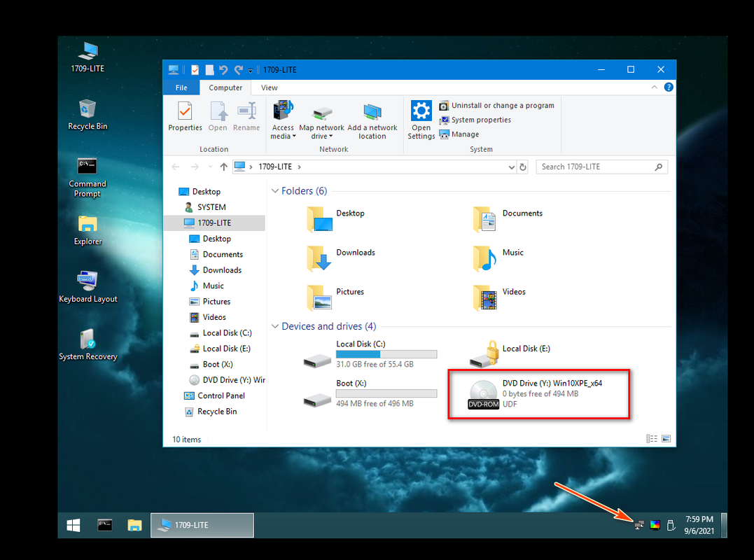This screenshot has width=754, height=560.
Task: Select the Music folder in content pane
Action: point(498,258)
